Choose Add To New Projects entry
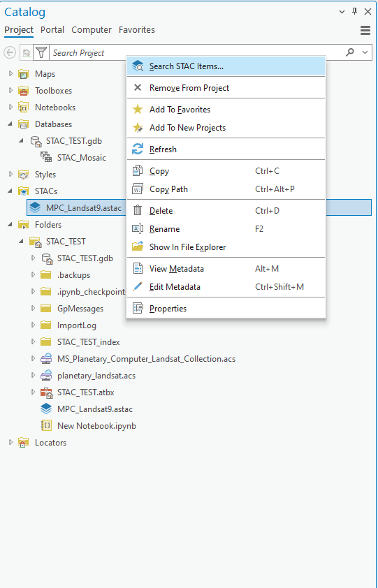 coord(226,128)
